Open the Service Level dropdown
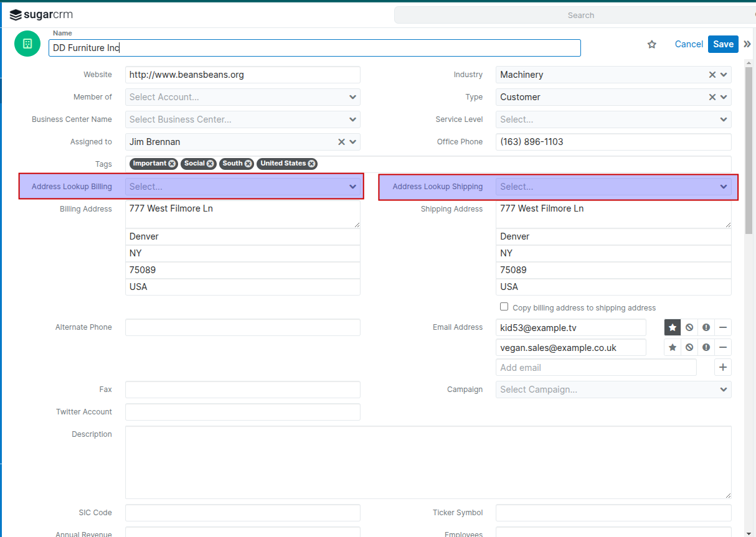Image resolution: width=756 pixels, height=537 pixels. [613, 119]
